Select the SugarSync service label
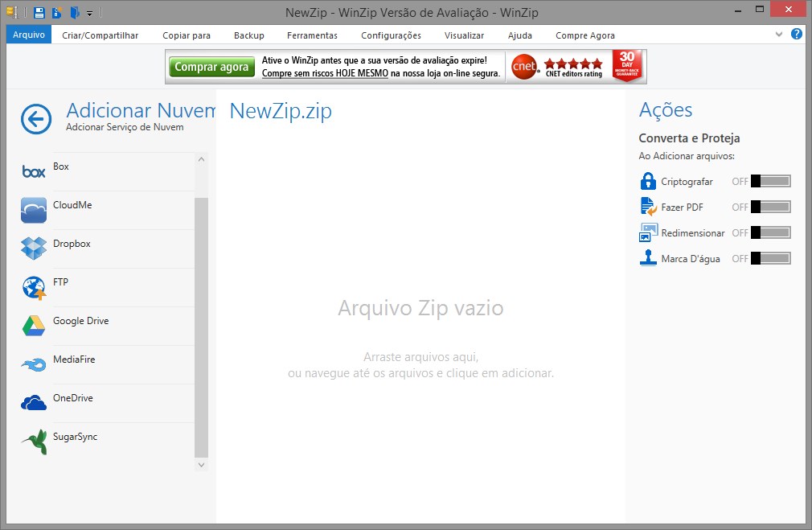812x530 pixels. click(75, 437)
